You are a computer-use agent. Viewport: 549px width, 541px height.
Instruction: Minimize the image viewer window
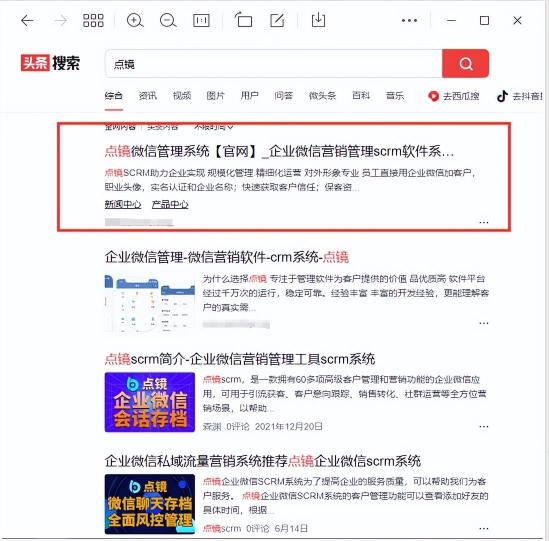(451, 21)
